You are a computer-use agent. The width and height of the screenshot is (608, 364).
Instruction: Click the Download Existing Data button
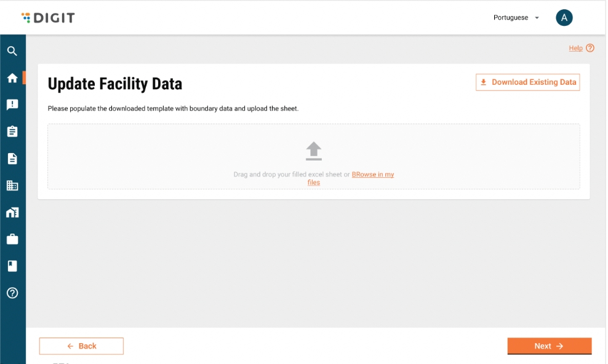click(x=527, y=82)
